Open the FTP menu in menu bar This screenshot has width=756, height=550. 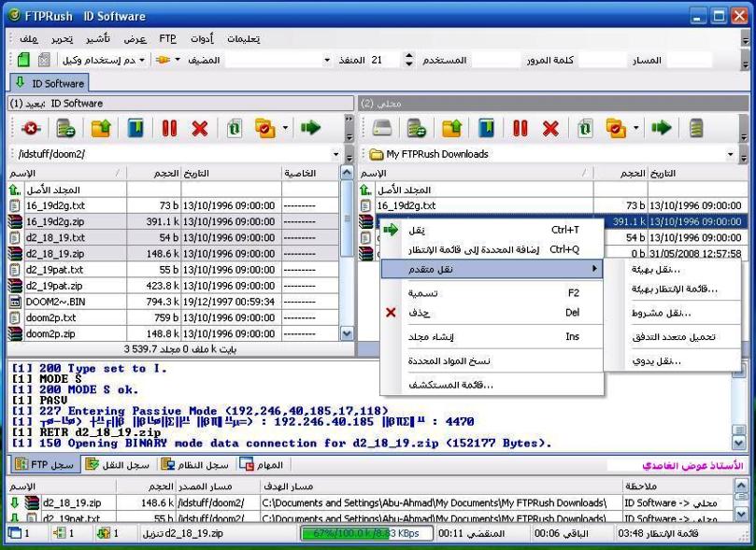(167, 38)
